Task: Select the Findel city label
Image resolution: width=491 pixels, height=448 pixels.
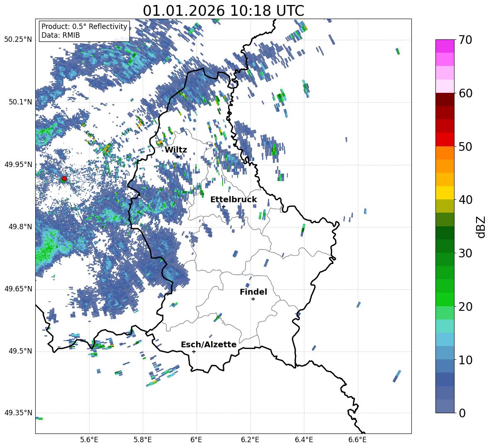Action: (253, 292)
